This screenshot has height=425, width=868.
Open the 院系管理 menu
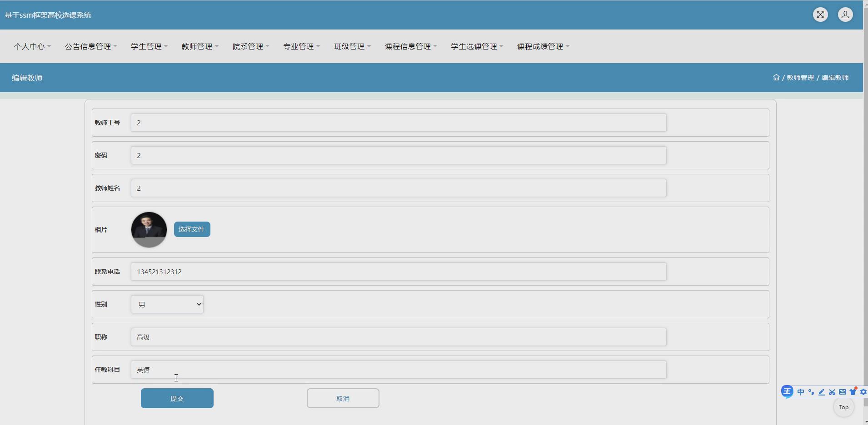(251, 46)
